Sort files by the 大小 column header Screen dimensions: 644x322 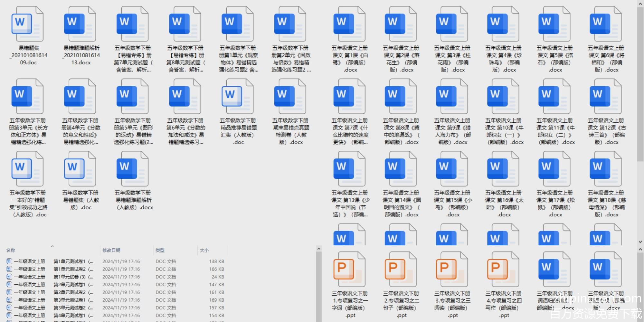click(x=204, y=250)
